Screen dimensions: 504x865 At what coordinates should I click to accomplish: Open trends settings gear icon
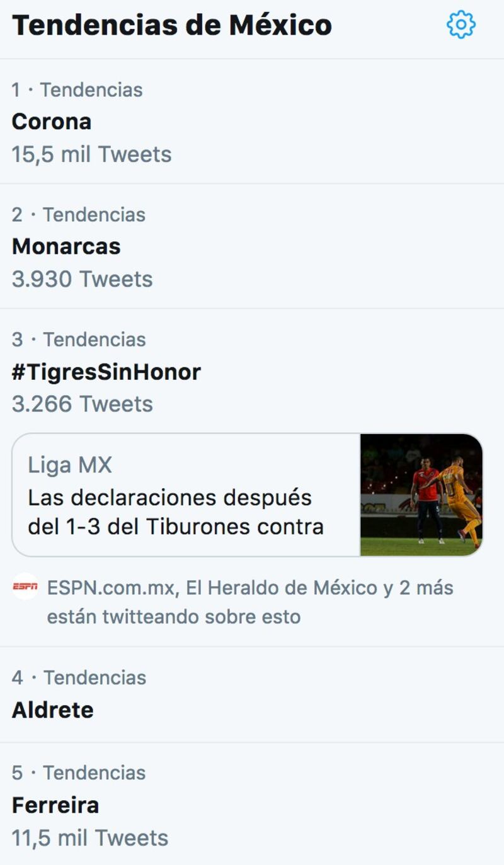[461, 25]
